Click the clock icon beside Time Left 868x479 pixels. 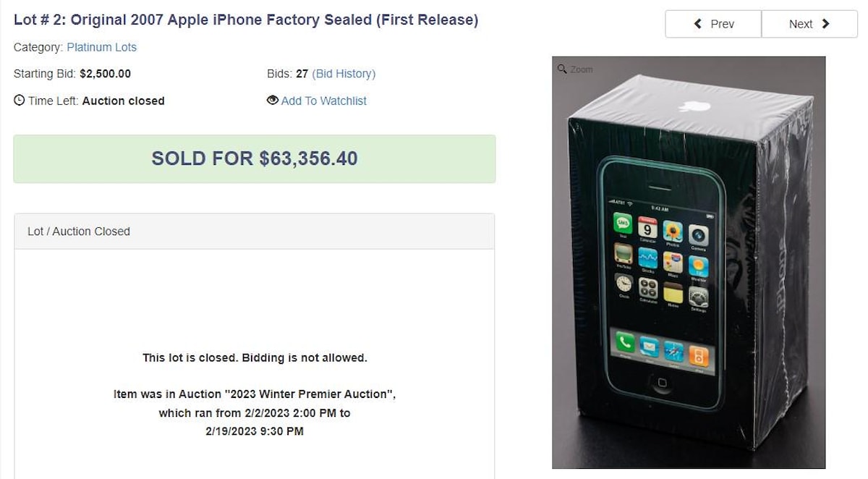(x=20, y=101)
